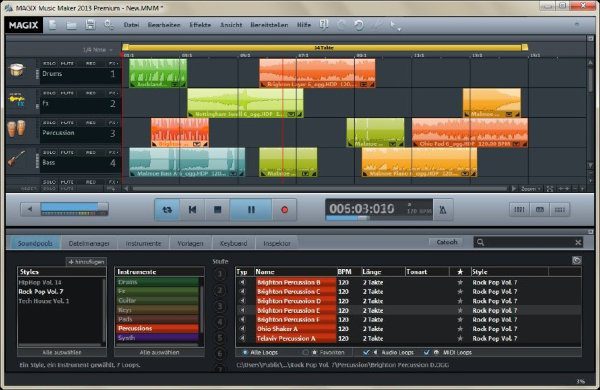Click the zoom-to-fit icon beside Zoom
Screen dimensions: 600x390
pyautogui.click(x=550, y=189)
